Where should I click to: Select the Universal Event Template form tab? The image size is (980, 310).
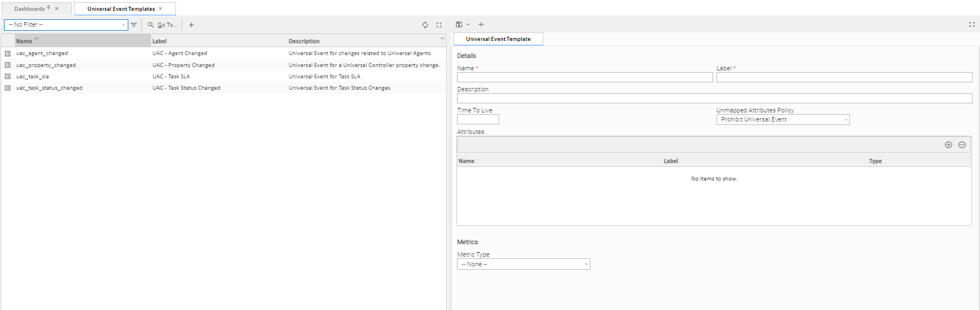coord(498,39)
